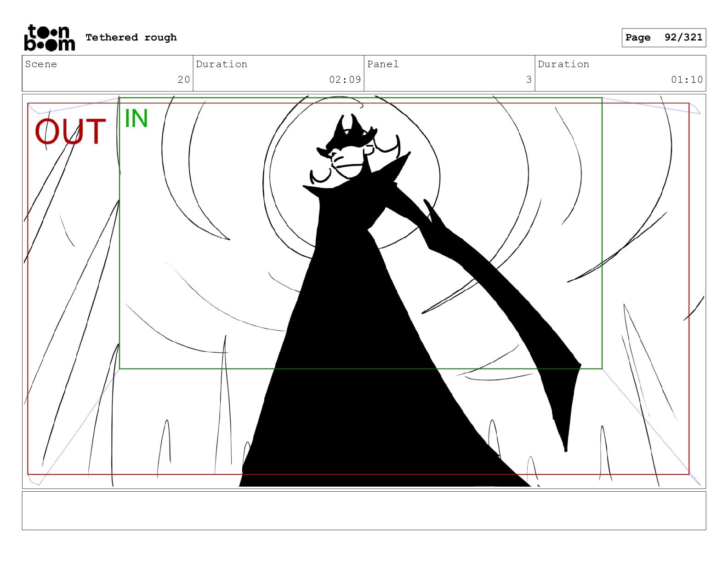Click the Toon Boom logo
728x563 pixels.
[49, 38]
